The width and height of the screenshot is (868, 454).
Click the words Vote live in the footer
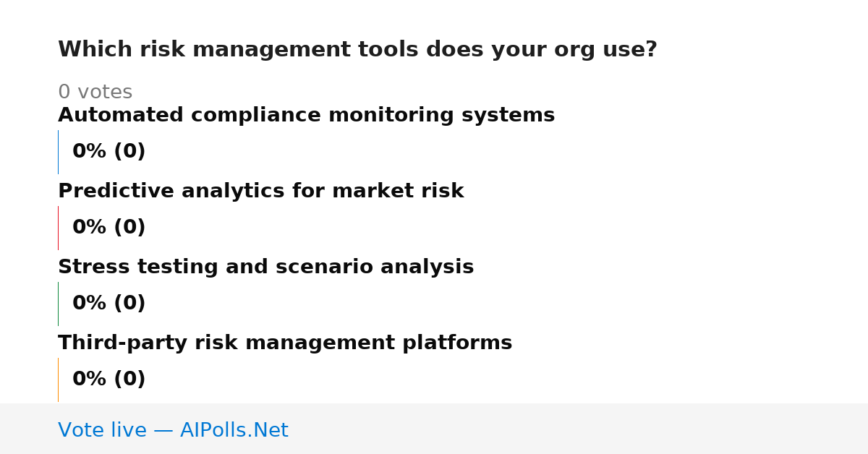pos(102,430)
